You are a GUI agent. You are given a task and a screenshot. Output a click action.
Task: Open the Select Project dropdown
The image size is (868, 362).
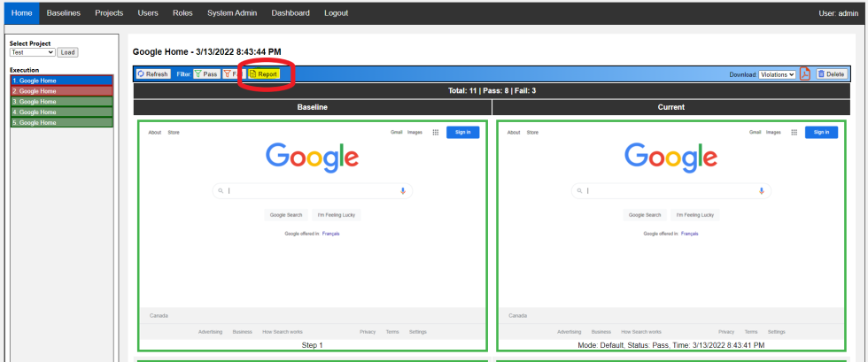(x=32, y=52)
